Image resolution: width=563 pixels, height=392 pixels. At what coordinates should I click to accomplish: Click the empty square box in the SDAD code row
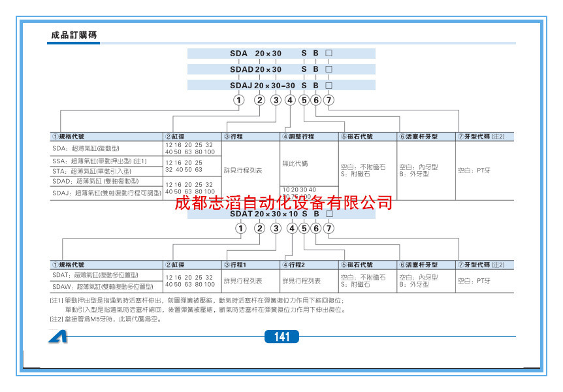click(x=329, y=69)
